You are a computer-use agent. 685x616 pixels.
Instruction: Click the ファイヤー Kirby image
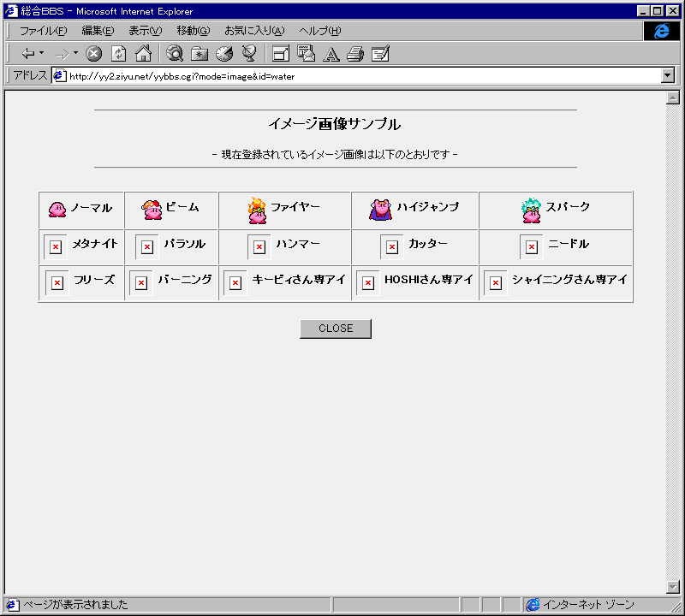tap(258, 210)
